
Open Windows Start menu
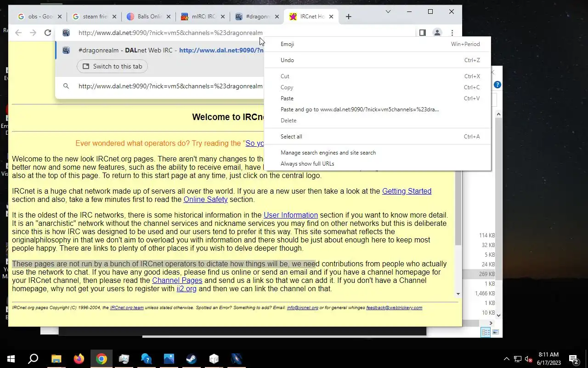click(11, 359)
